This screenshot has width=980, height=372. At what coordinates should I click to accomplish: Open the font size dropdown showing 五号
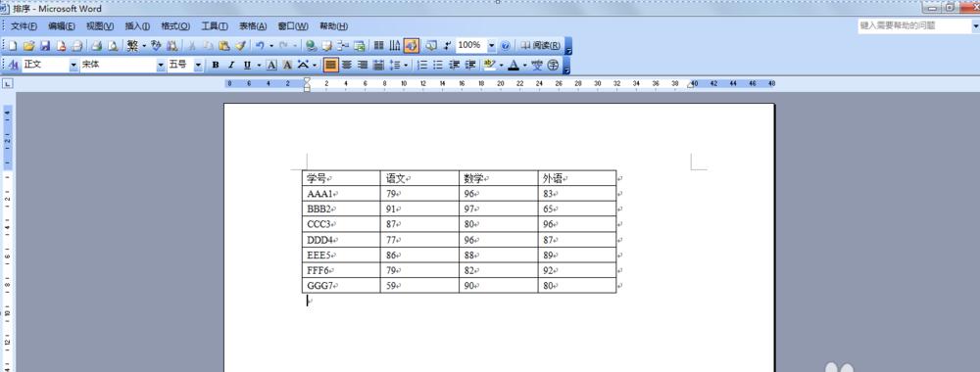point(198,65)
